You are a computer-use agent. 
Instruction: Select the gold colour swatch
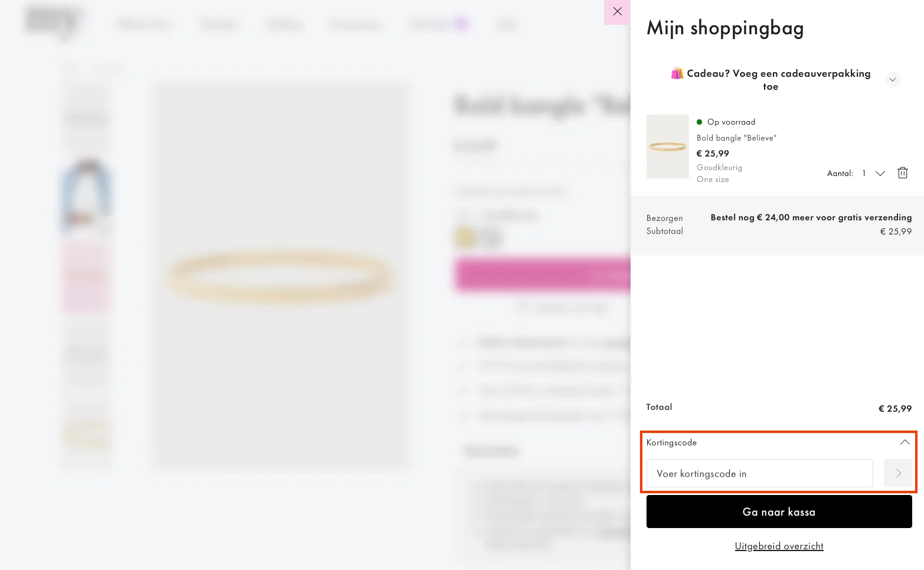465,237
